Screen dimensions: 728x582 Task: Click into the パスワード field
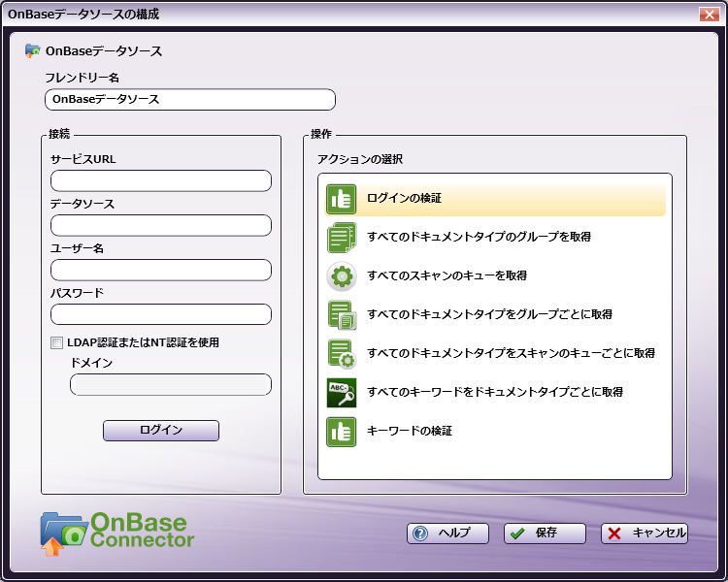click(x=161, y=314)
